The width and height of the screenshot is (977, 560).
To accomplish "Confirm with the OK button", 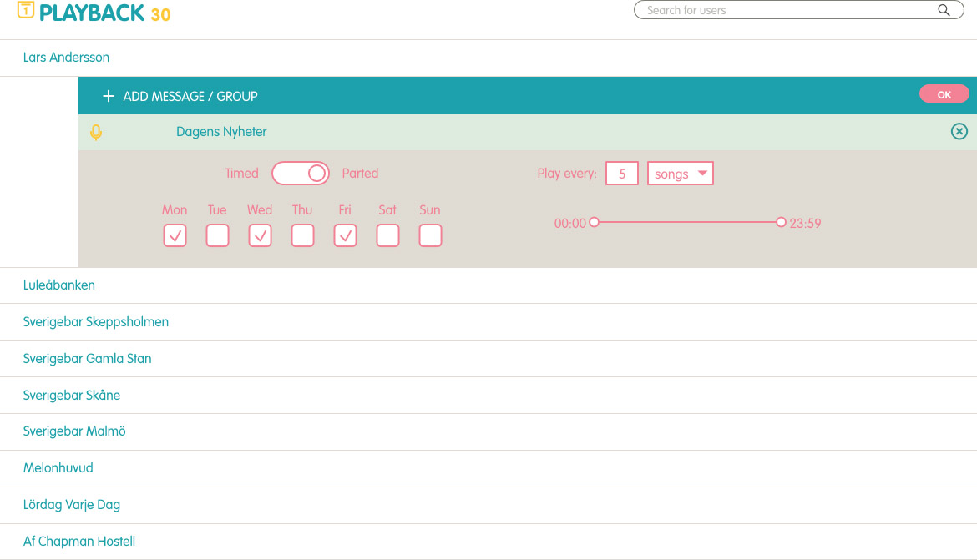I will (944, 94).
